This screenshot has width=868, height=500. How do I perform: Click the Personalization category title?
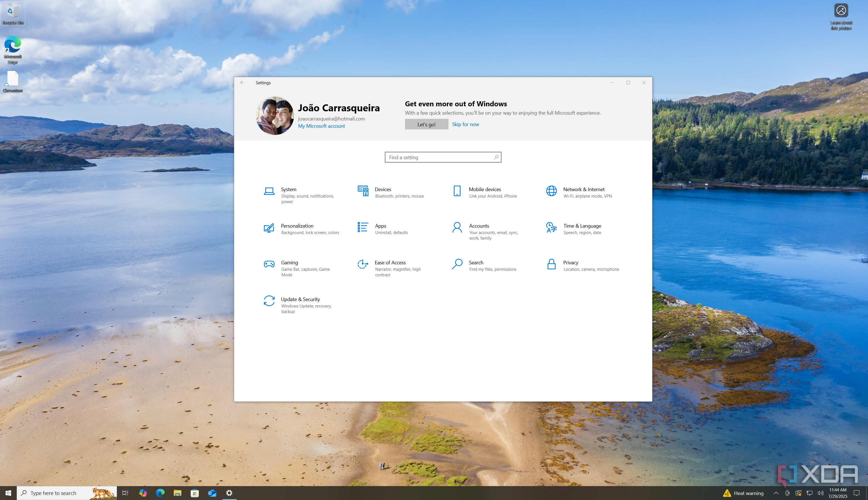(x=297, y=226)
